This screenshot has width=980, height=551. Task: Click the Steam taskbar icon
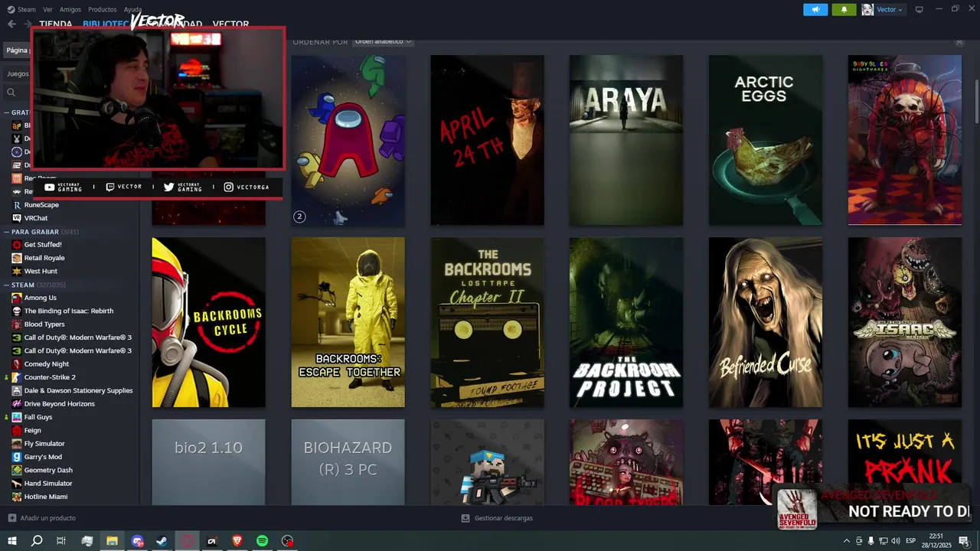tap(162, 541)
